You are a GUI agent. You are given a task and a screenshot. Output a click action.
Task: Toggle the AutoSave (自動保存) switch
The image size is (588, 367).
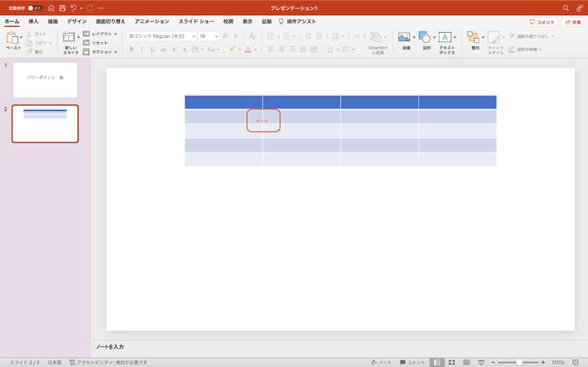click(34, 8)
